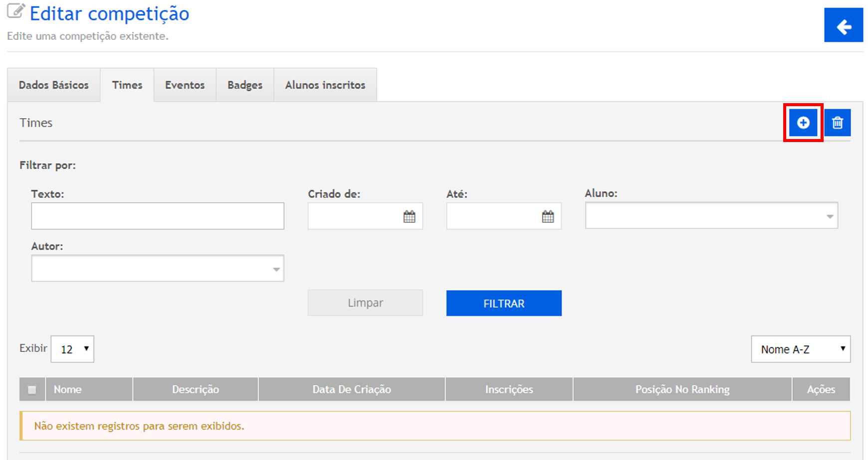Click the add team plus icon

803,123
